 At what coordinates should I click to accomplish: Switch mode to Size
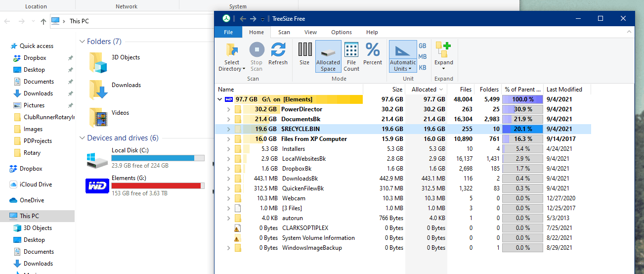tap(304, 54)
